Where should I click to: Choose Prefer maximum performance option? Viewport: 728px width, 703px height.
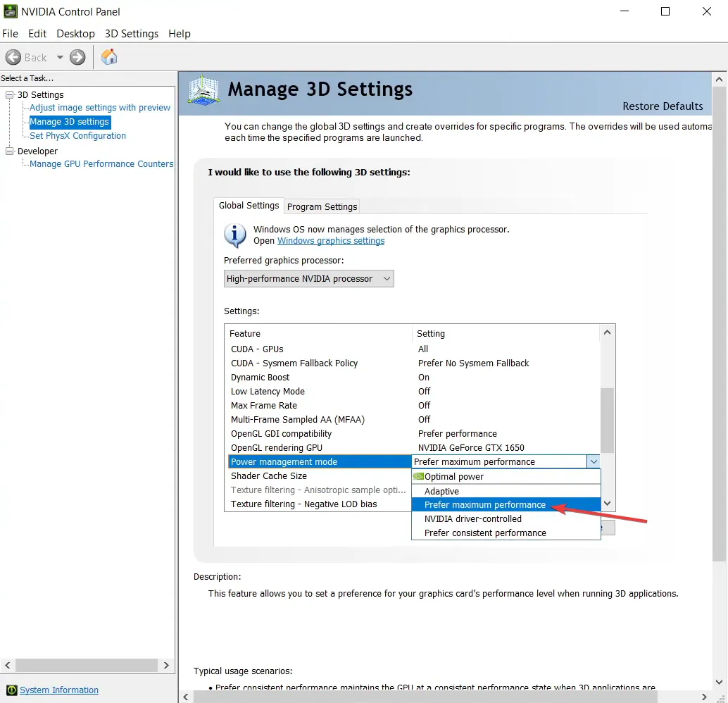(506, 504)
